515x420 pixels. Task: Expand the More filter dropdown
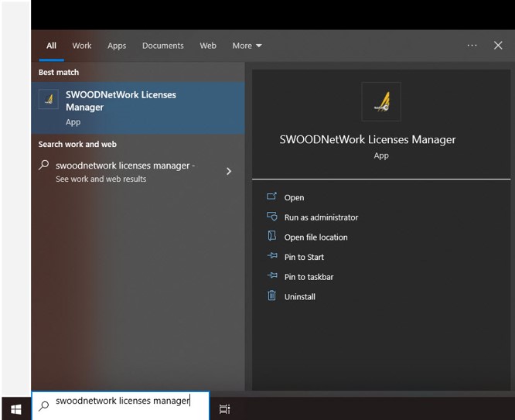247,46
